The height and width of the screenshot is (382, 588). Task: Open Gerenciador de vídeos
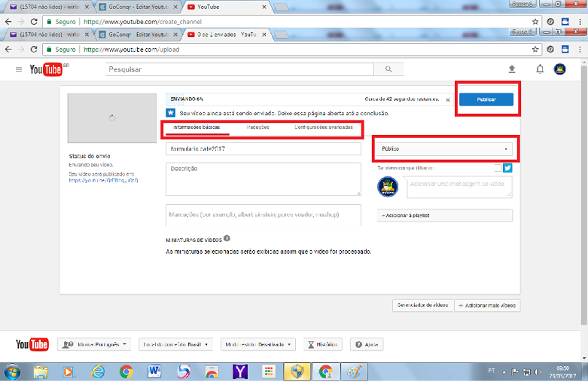[422, 305]
